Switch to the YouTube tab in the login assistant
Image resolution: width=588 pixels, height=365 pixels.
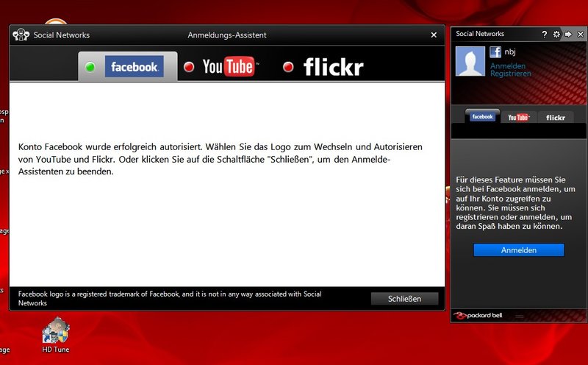point(229,66)
